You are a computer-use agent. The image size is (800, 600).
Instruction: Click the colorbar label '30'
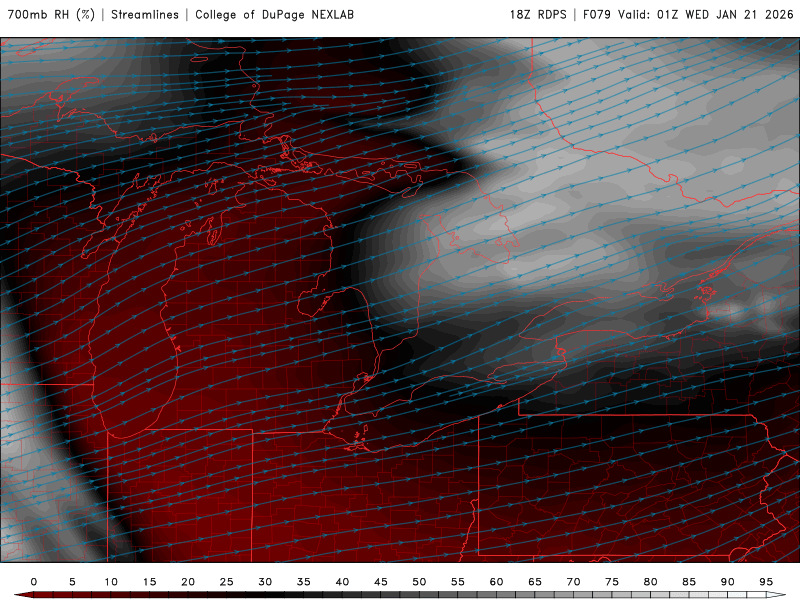(x=265, y=582)
